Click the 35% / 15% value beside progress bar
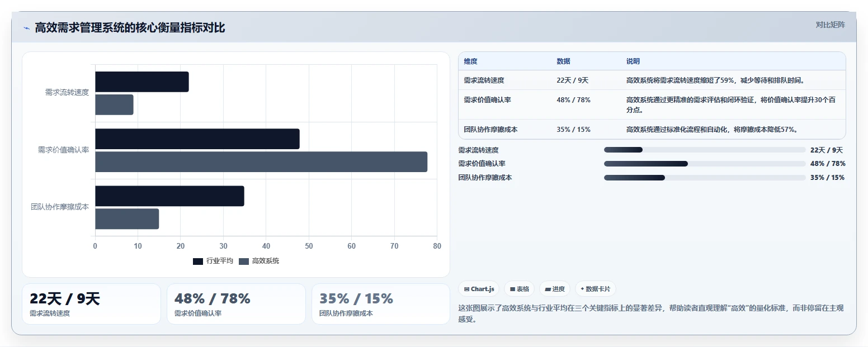The height and width of the screenshot is (347, 868). [x=828, y=178]
